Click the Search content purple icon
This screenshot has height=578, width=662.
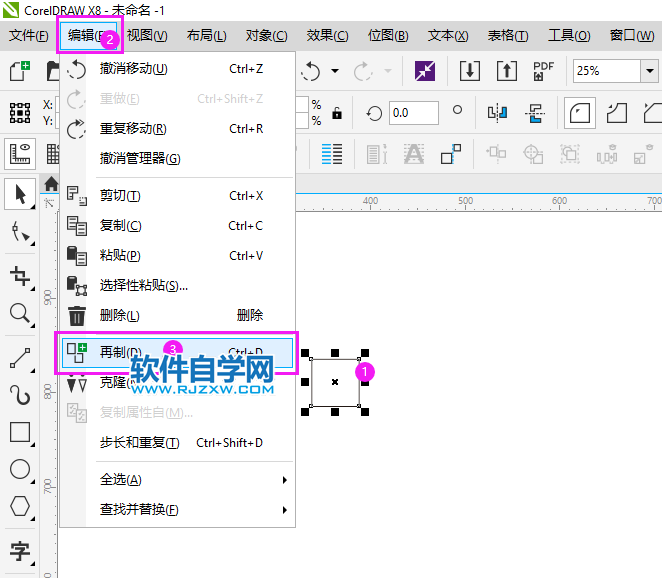click(x=425, y=71)
